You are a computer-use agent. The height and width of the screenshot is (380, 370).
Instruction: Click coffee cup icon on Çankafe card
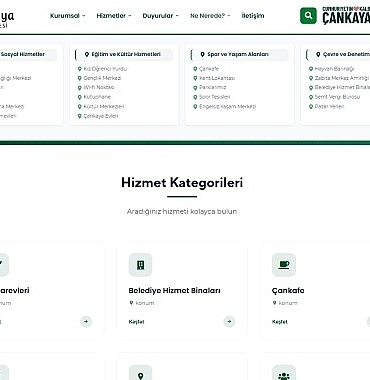(284, 265)
